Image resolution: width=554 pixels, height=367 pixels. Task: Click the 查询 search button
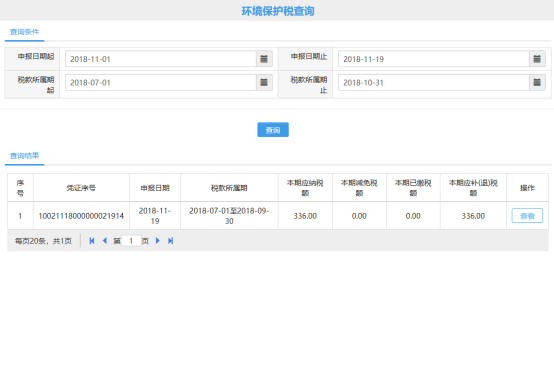click(x=273, y=130)
